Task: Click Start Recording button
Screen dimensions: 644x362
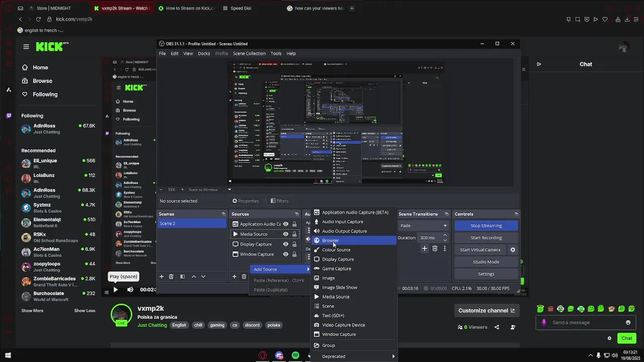Action: (486, 238)
